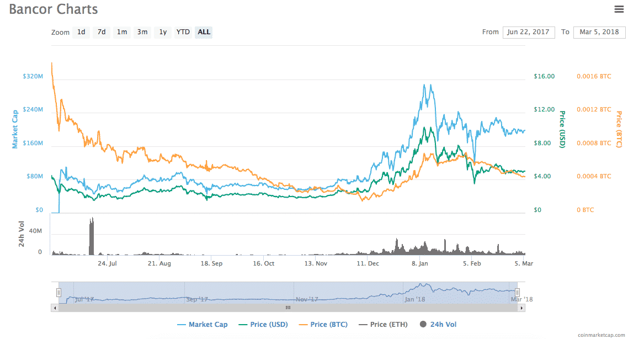
Task: Choose the 3m zoom option
Action: tap(142, 32)
